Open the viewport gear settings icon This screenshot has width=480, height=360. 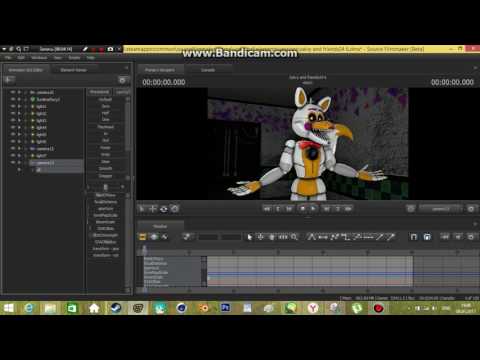[471, 209]
